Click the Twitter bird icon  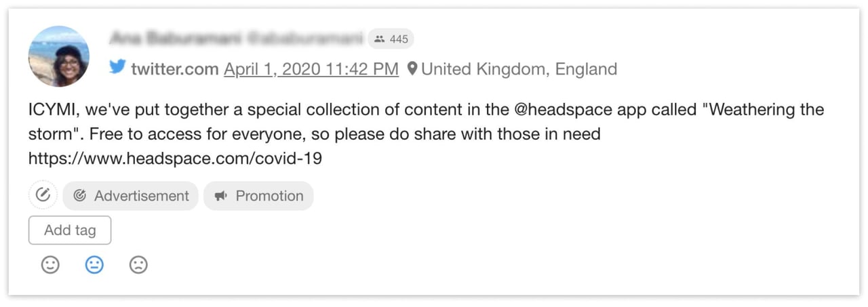tap(117, 67)
